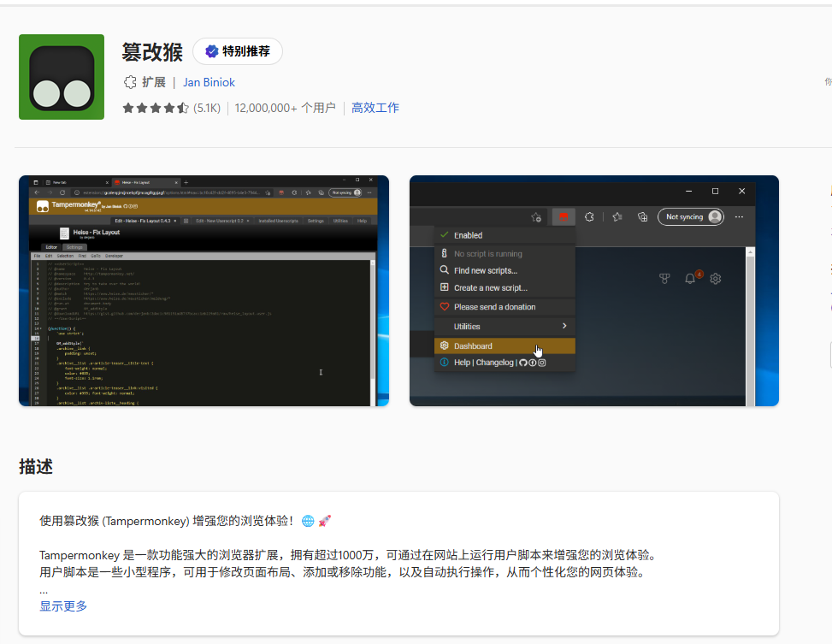
Task: Click the line starting 'Tampermonkey 是一款功能强大'
Action: tap(350, 555)
